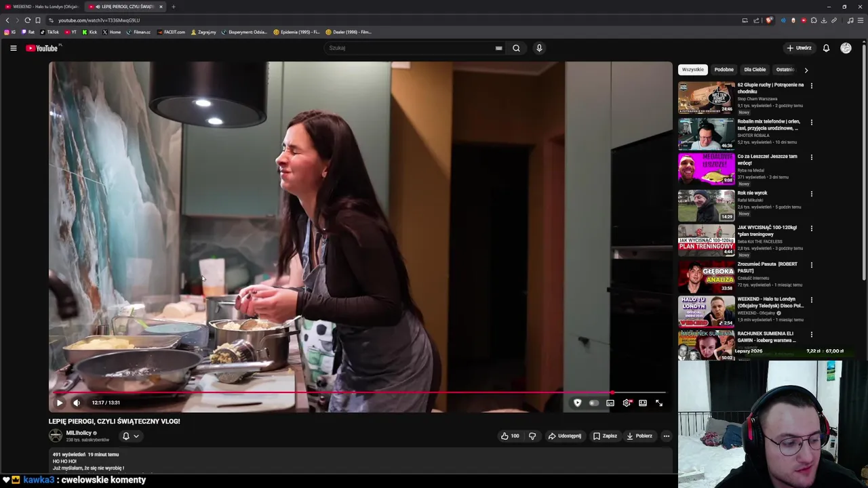Toggle the autoplay switch in the player
This screenshot has height=488, width=868.
pyautogui.click(x=593, y=403)
